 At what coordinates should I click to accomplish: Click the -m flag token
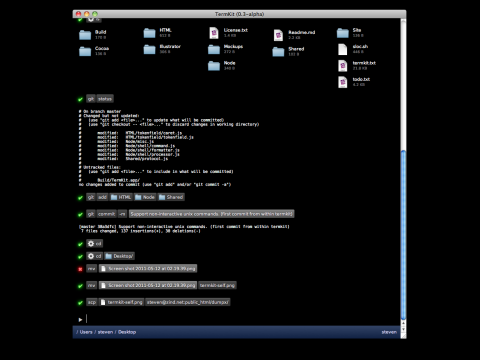[123, 214]
